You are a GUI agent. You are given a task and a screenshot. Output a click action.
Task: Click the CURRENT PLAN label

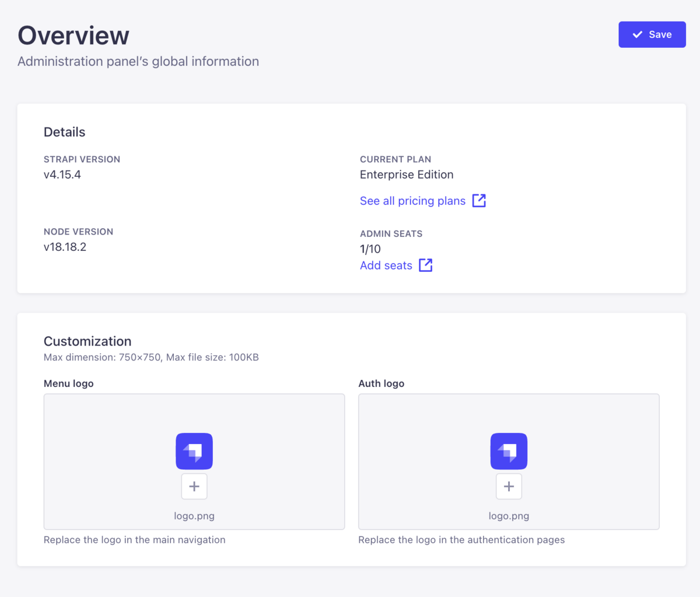[x=395, y=159]
